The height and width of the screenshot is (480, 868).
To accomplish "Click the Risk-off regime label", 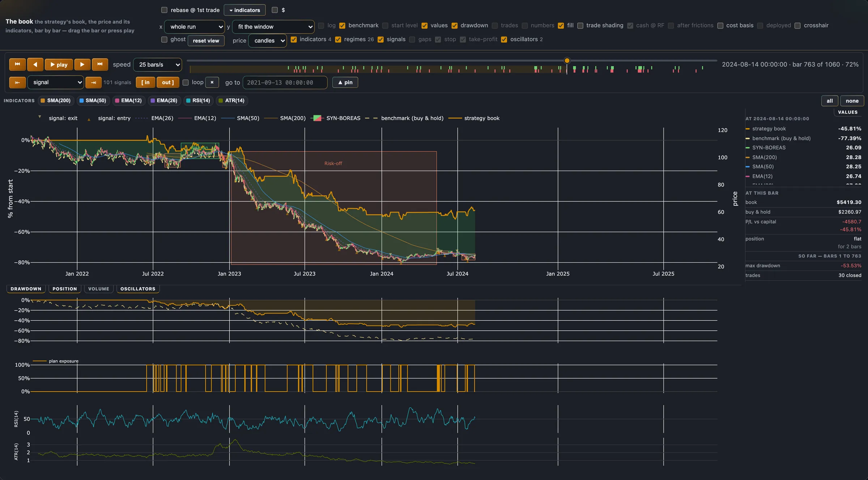I will point(333,163).
